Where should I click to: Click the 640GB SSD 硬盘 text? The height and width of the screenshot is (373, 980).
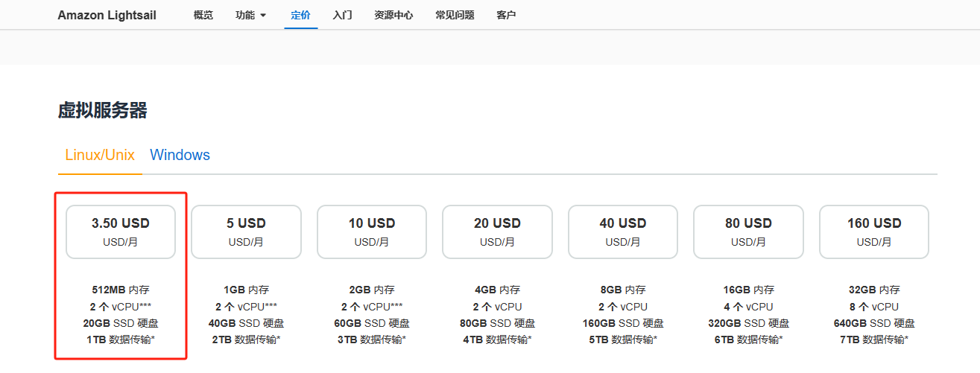click(x=874, y=323)
